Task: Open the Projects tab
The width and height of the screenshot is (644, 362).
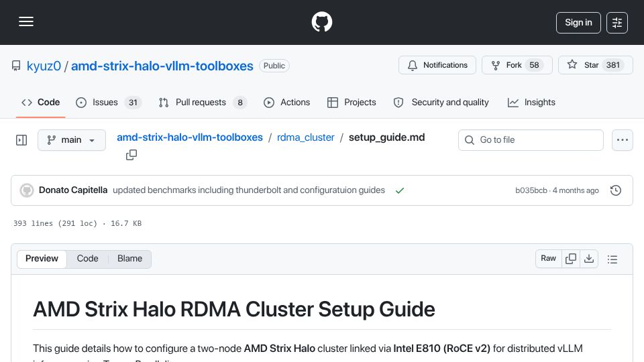Action: click(352, 102)
